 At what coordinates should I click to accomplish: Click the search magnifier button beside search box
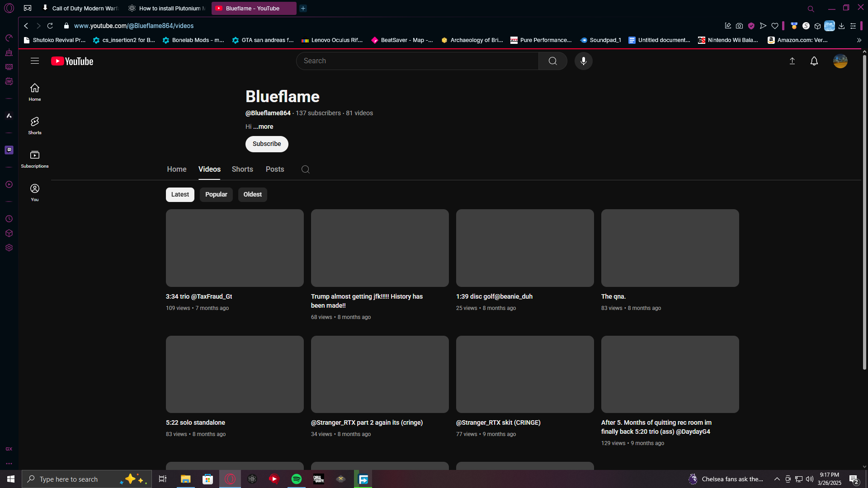[552, 61]
